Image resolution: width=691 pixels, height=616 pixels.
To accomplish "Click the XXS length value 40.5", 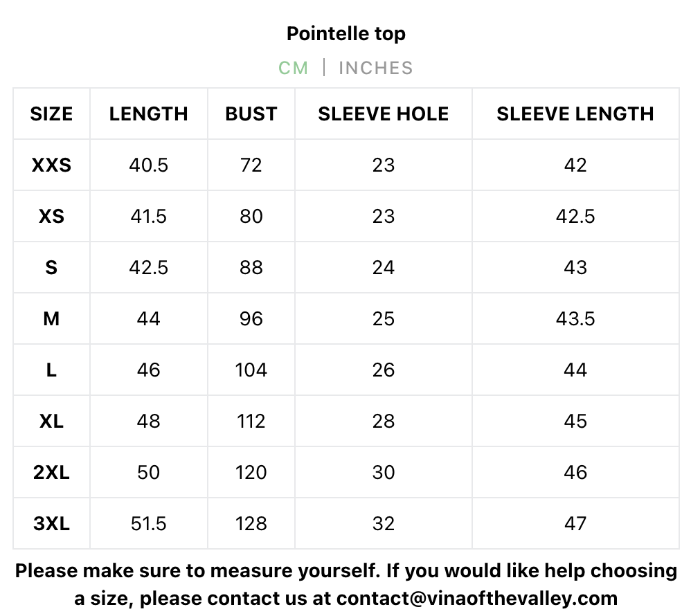I will [148, 165].
